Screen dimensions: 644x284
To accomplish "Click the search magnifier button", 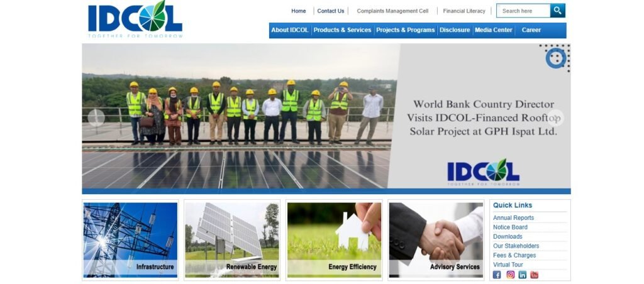I will 557,11.
